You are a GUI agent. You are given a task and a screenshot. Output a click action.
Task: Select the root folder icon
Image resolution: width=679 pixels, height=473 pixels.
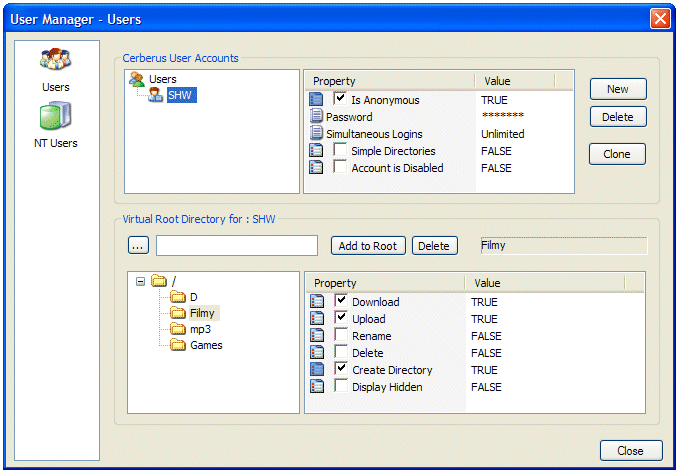(159, 281)
